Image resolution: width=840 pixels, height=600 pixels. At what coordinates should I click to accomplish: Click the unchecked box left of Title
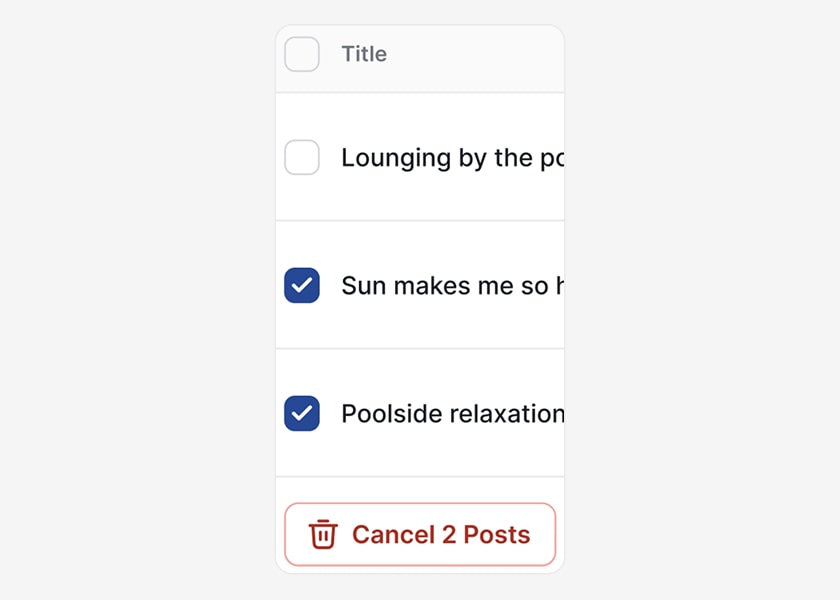(302, 54)
